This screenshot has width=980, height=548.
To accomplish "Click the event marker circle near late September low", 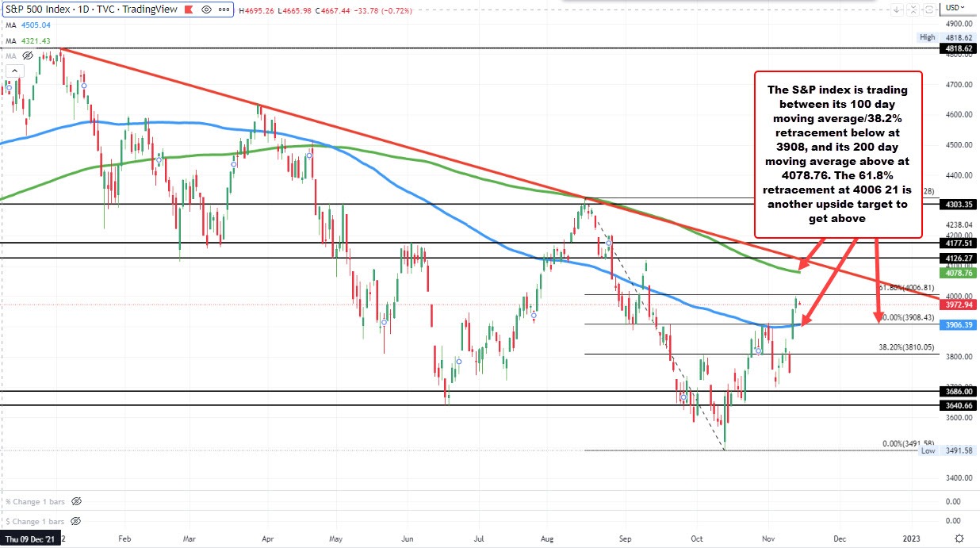I will (x=683, y=397).
